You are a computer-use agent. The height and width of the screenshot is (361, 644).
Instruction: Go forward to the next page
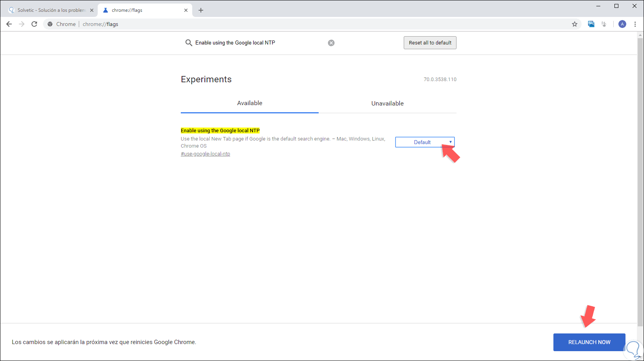[x=22, y=24]
